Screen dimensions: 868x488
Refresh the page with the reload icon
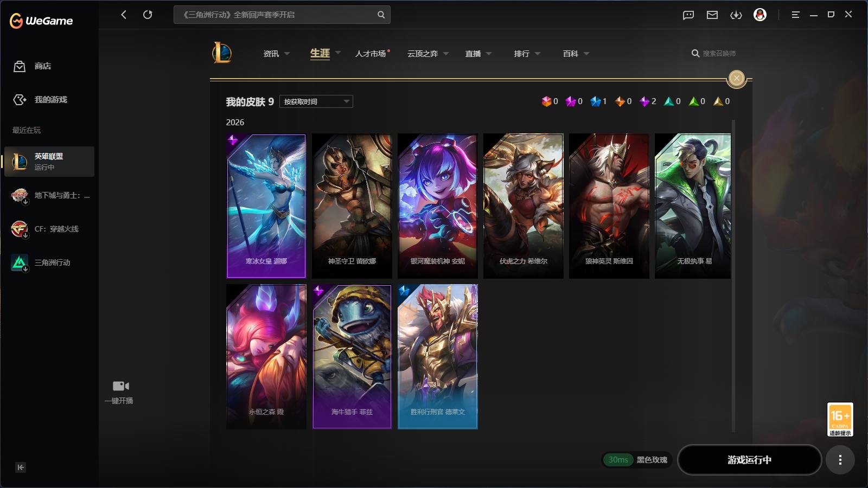point(148,15)
